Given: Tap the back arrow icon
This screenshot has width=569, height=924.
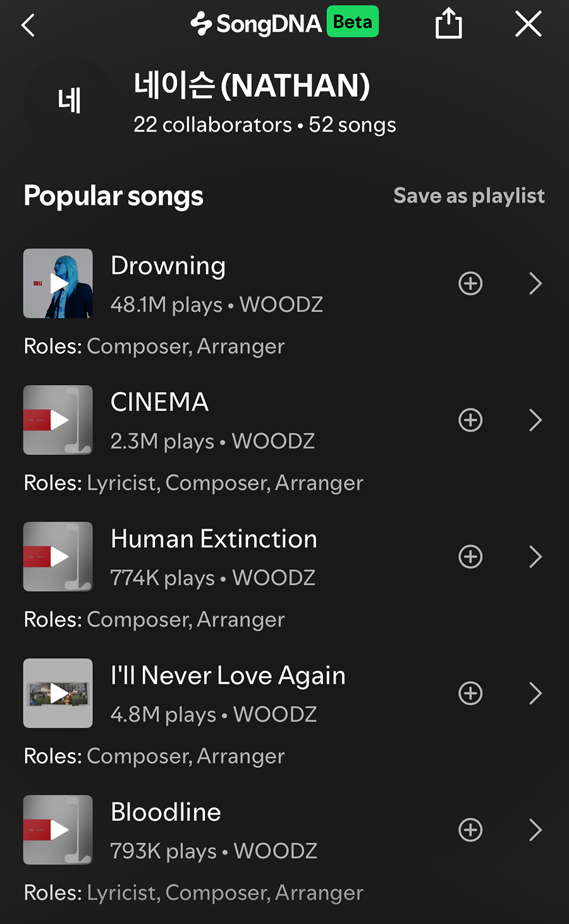Looking at the screenshot, I should coord(28,25).
